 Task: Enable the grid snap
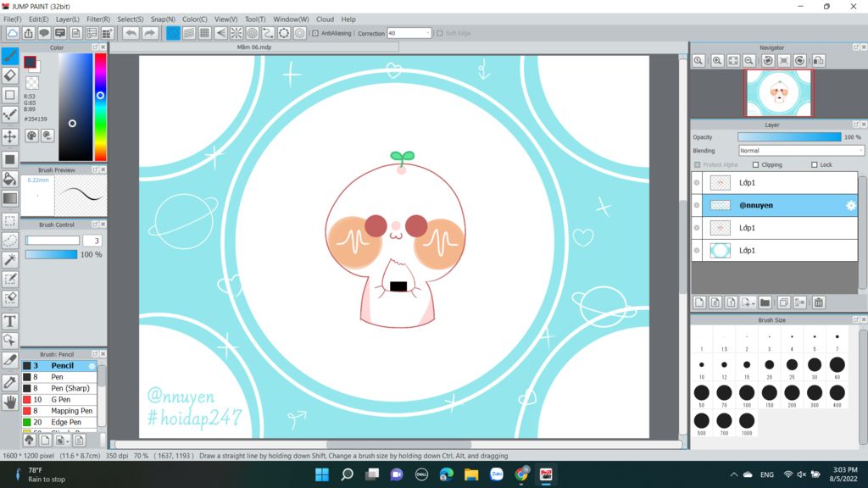(x=205, y=33)
